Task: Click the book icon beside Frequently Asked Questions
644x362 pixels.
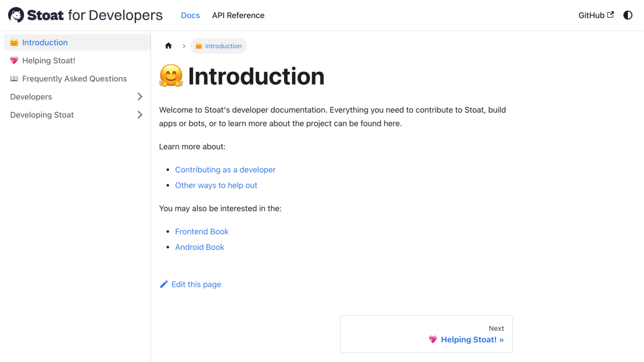Action: click(x=14, y=79)
